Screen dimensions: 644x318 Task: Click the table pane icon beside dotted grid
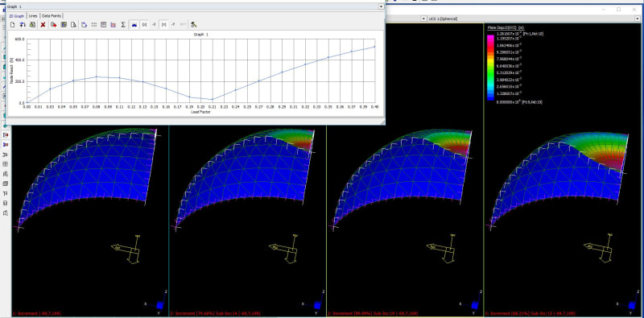[x=104, y=25]
